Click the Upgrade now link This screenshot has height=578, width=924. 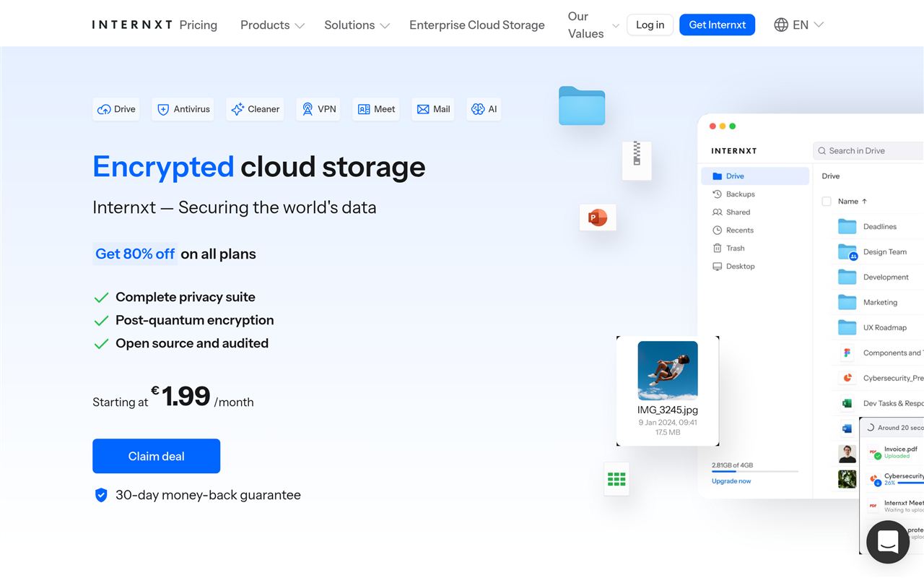(x=731, y=481)
